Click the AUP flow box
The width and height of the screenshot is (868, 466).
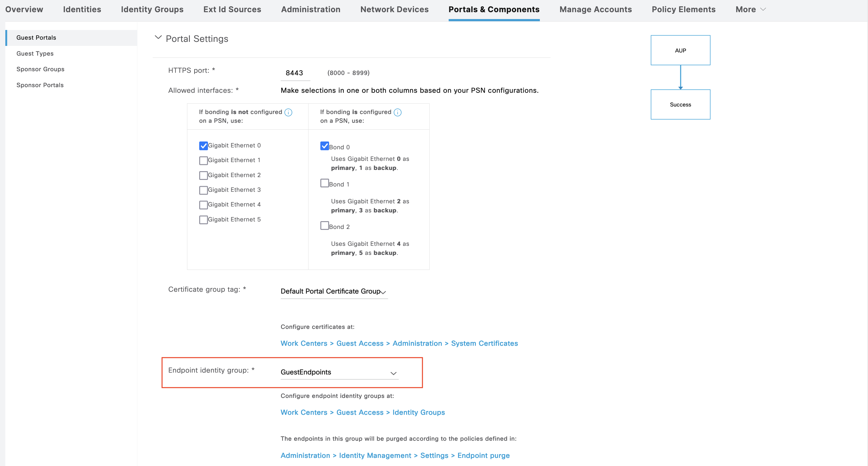[680, 50]
